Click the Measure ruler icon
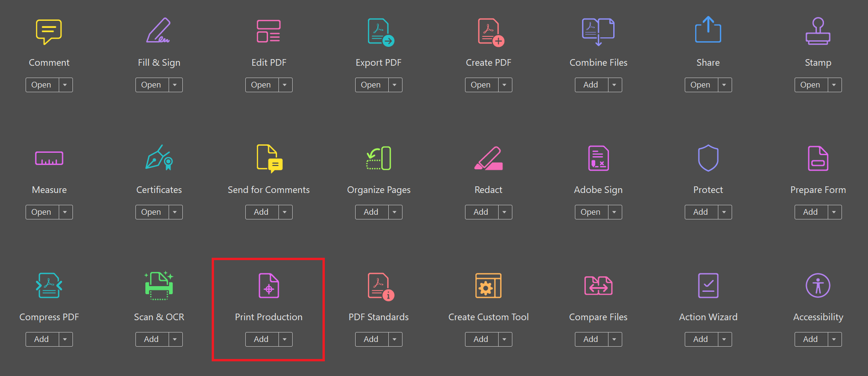868x376 pixels. pos(49,158)
